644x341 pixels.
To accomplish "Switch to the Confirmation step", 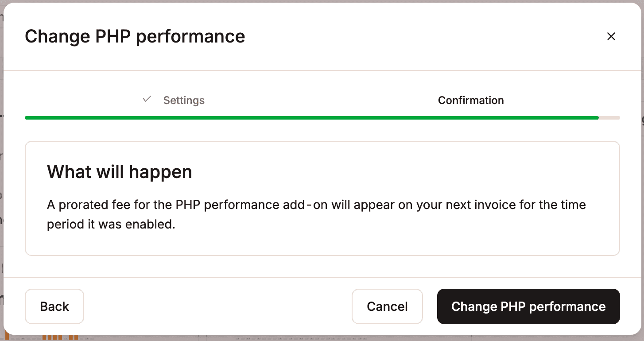I will point(471,100).
